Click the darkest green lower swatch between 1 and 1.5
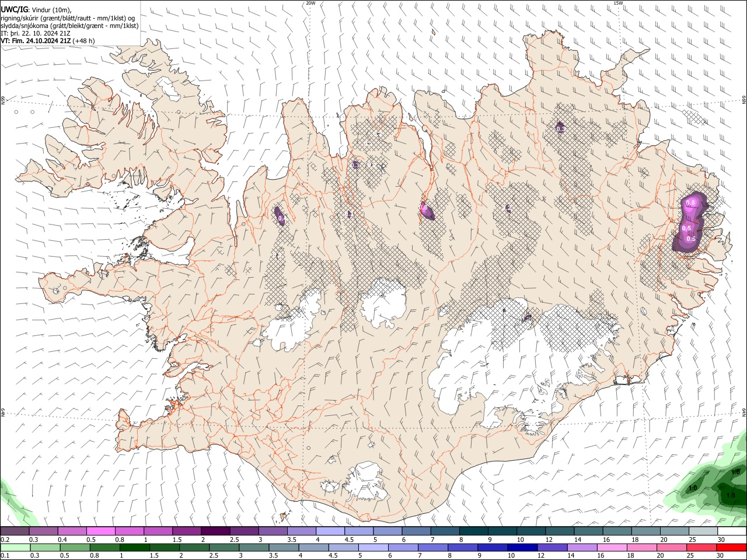The height and width of the screenshot is (560, 747). tap(134, 547)
